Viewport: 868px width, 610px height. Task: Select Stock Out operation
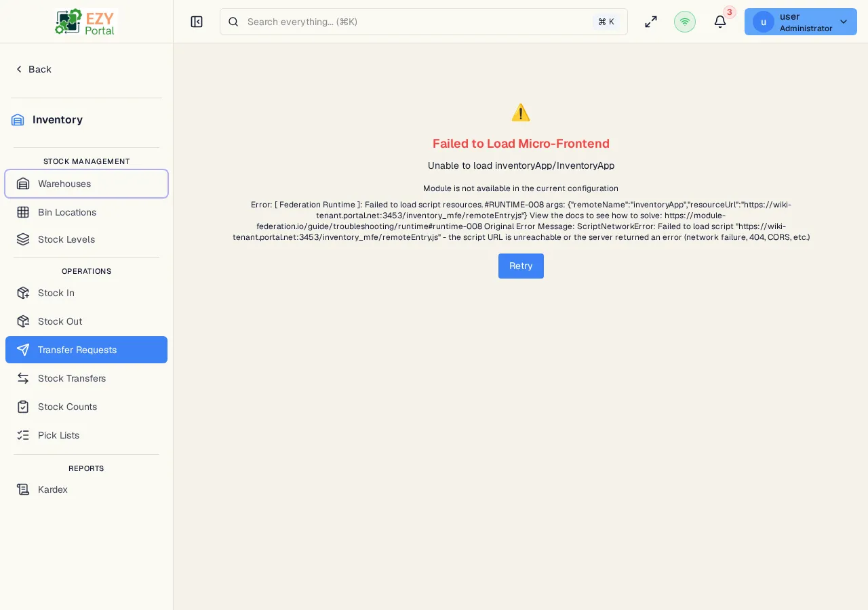[x=86, y=321]
